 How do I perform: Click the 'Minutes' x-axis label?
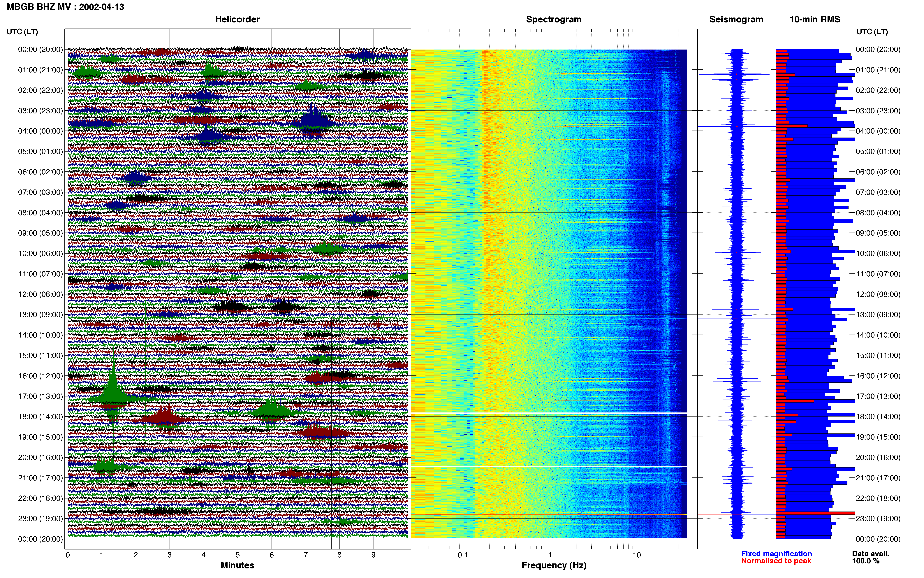coord(237,565)
